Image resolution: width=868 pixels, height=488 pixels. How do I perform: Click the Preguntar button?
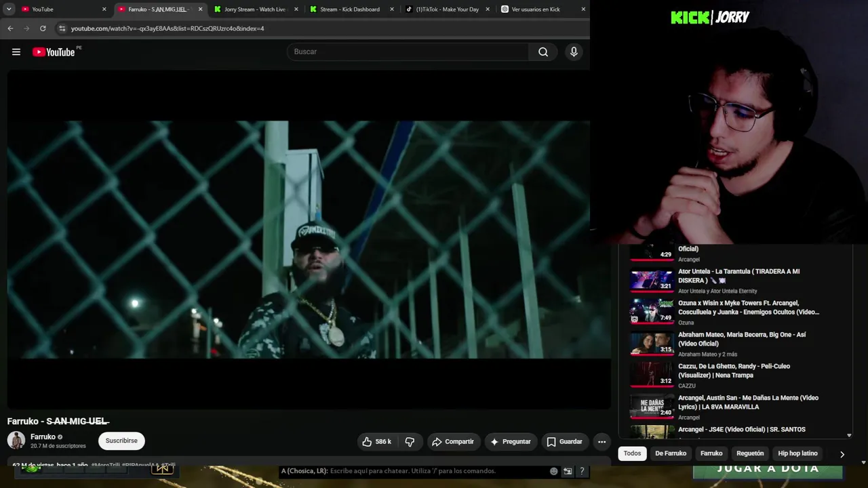point(511,442)
